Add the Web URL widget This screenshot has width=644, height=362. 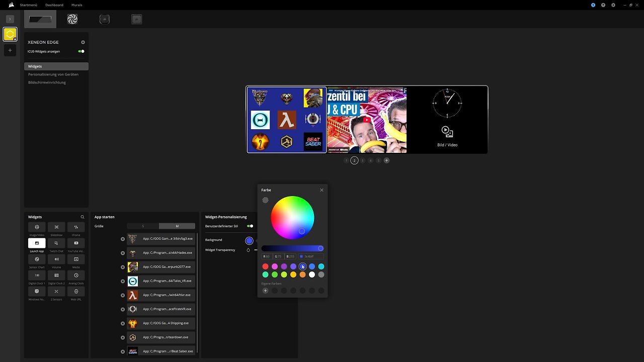pos(76,292)
